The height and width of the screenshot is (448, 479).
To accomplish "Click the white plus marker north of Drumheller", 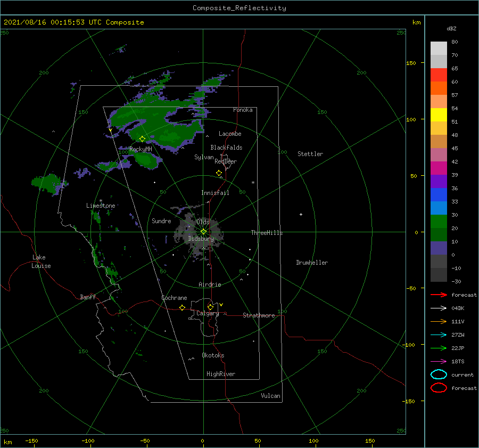I will click(301, 214).
